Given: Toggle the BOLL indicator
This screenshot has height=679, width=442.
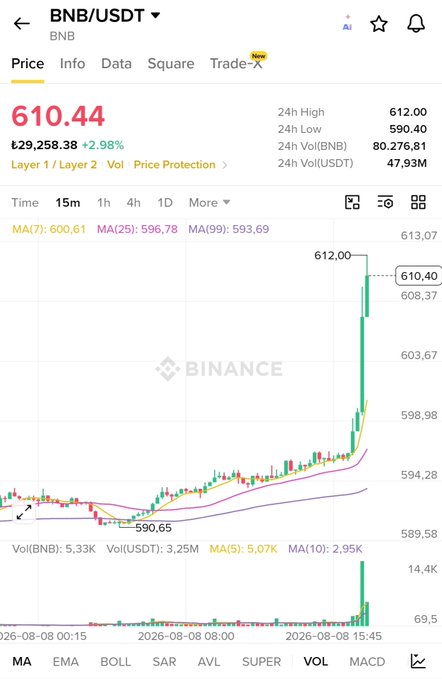Looking at the screenshot, I should (116, 662).
